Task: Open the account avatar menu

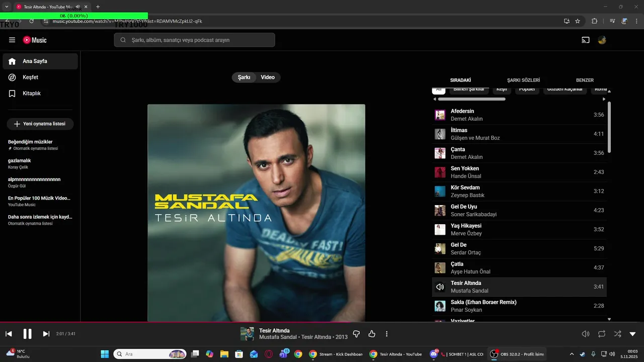Action: click(x=602, y=40)
